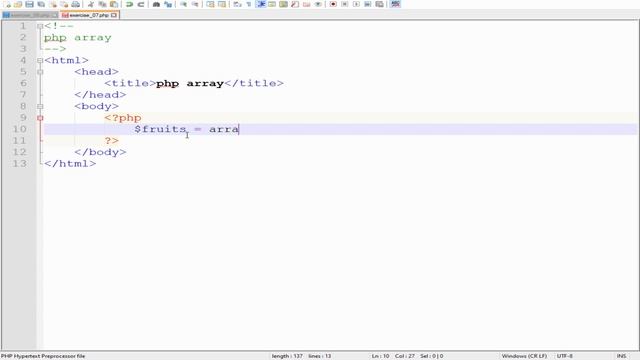Toggle word wrap in toolbar

click(237, 4)
